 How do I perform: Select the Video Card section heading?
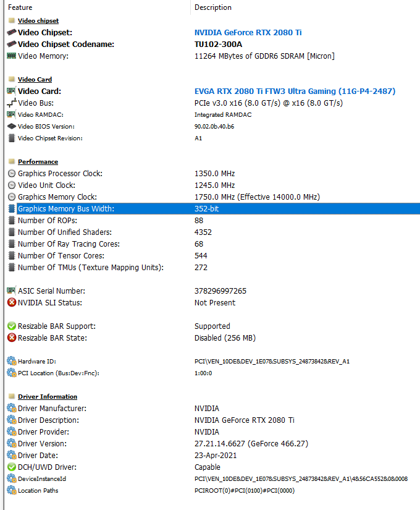pos(35,79)
